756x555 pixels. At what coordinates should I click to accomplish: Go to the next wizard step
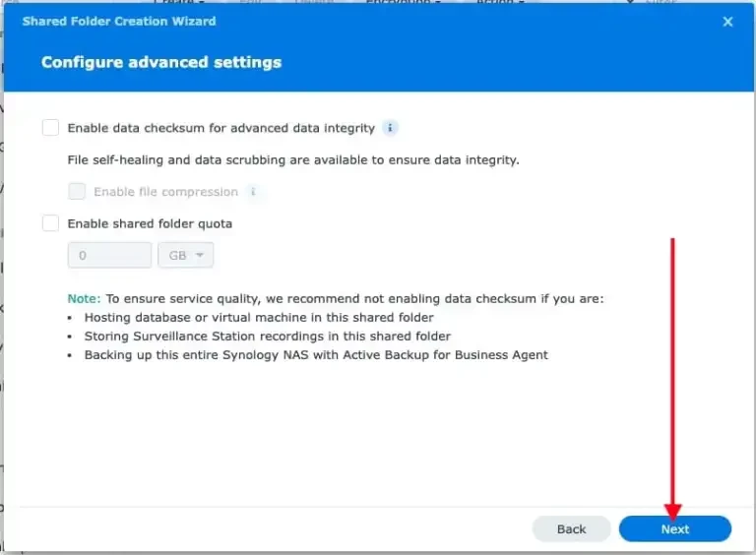click(x=674, y=528)
